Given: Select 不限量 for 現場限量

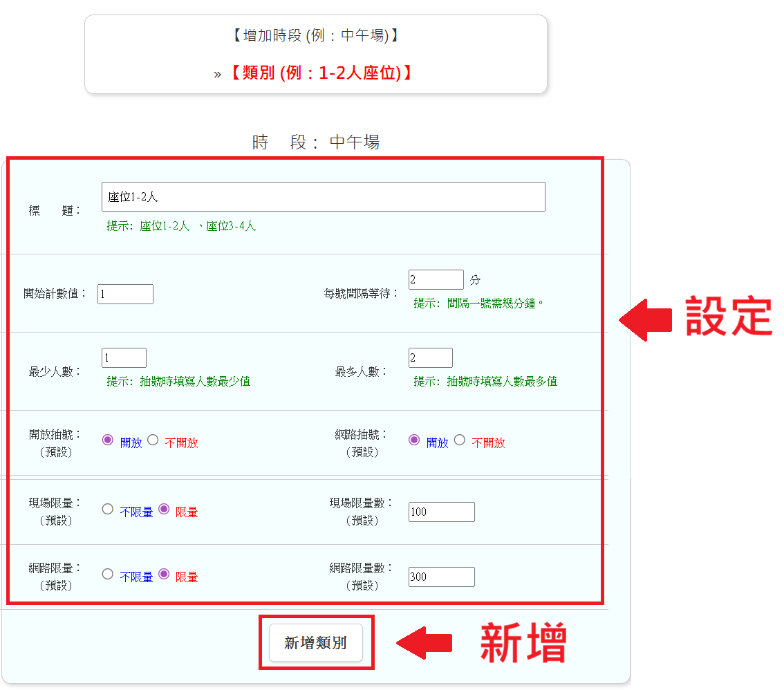Looking at the screenshot, I should pyautogui.click(x=108, y=509).
